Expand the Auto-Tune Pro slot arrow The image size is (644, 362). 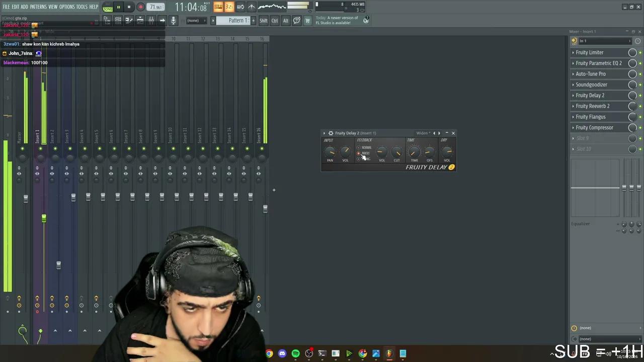(573, 74)
